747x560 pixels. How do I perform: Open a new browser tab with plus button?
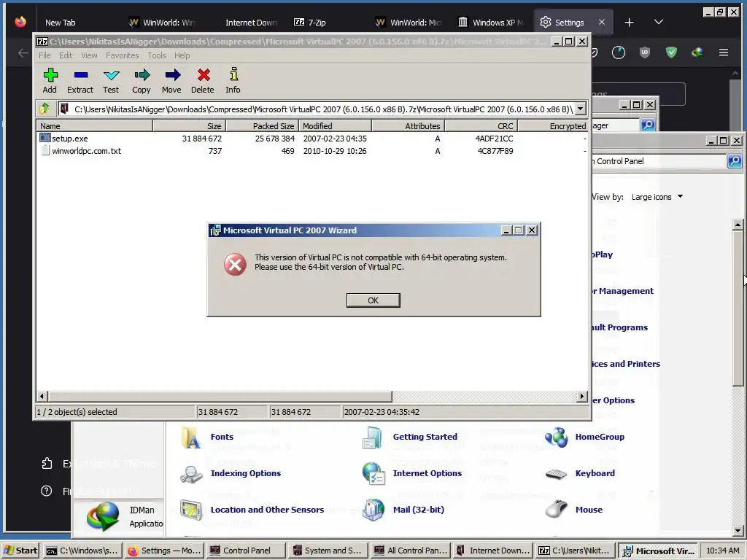coord(629,23)
